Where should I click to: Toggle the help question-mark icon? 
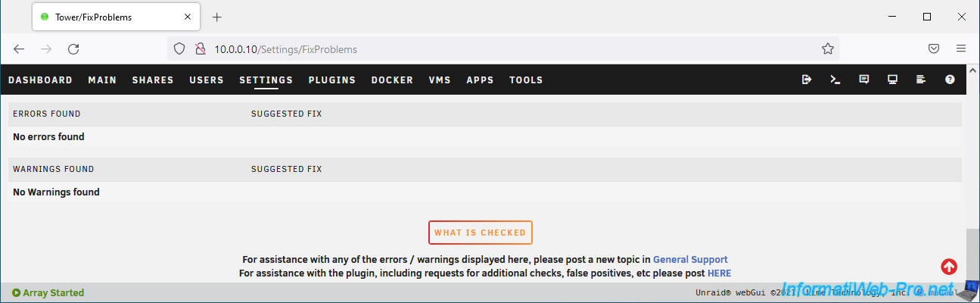950,80
